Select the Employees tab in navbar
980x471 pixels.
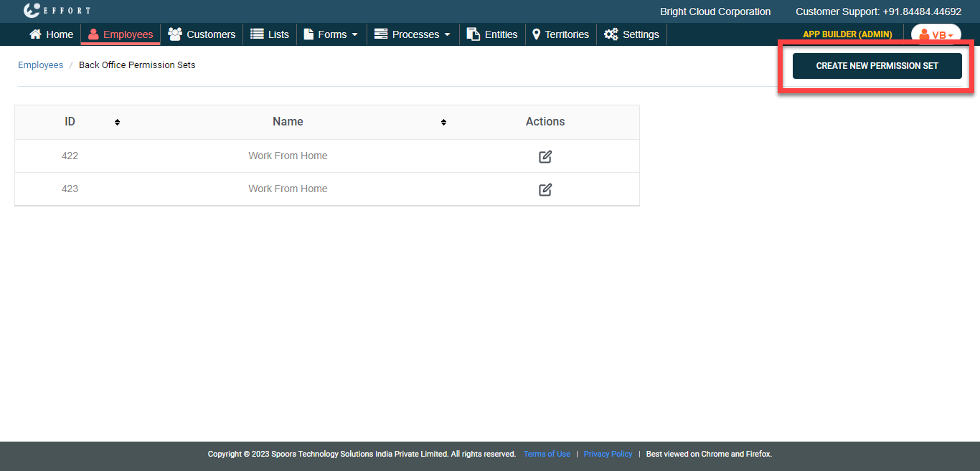coord(121,34)
